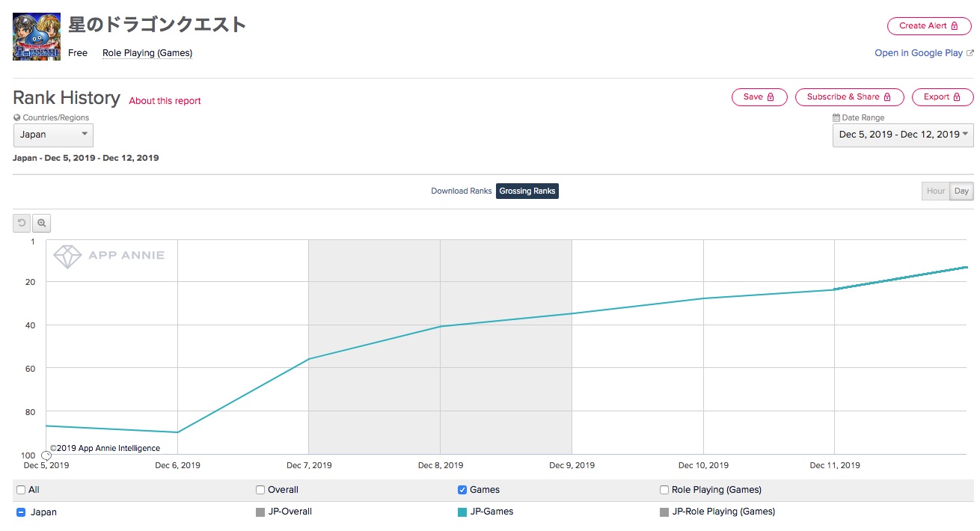Switch to Download Ranks tab
Viewport: 980px width, 531px height.
462,191
